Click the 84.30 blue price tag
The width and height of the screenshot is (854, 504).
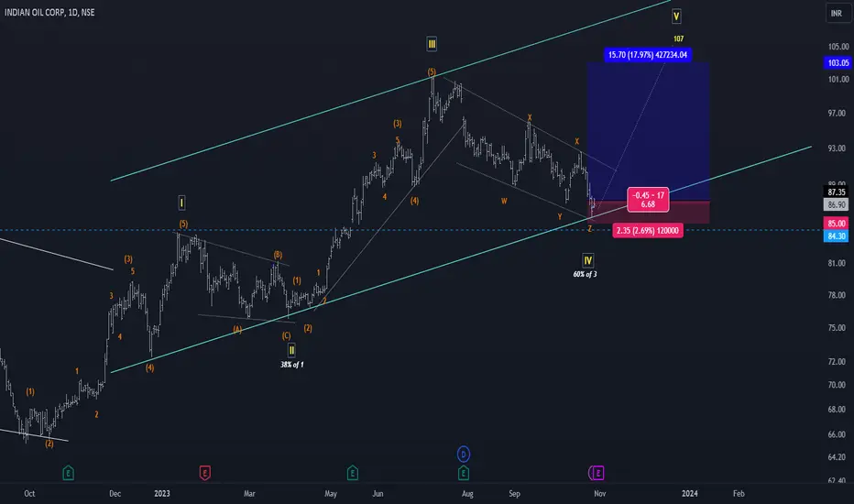(837, 236)
